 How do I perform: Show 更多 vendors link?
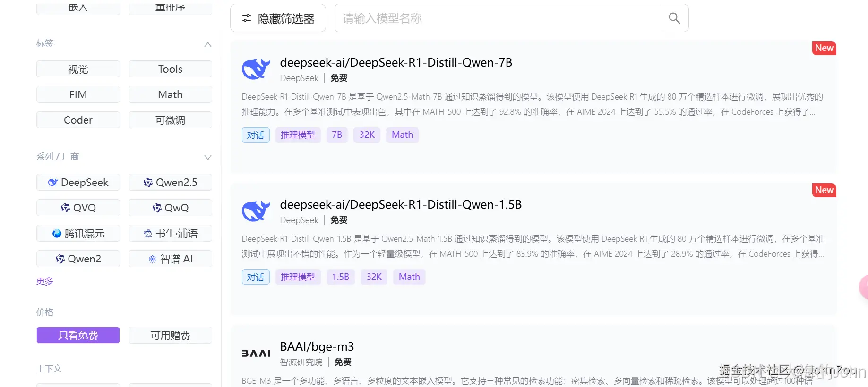[x=45, y=281]
